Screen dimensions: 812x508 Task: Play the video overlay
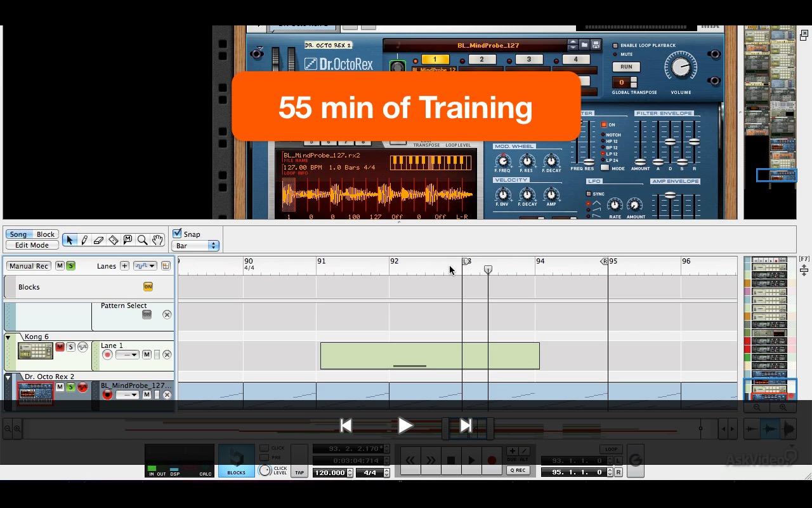click(405, 425)
